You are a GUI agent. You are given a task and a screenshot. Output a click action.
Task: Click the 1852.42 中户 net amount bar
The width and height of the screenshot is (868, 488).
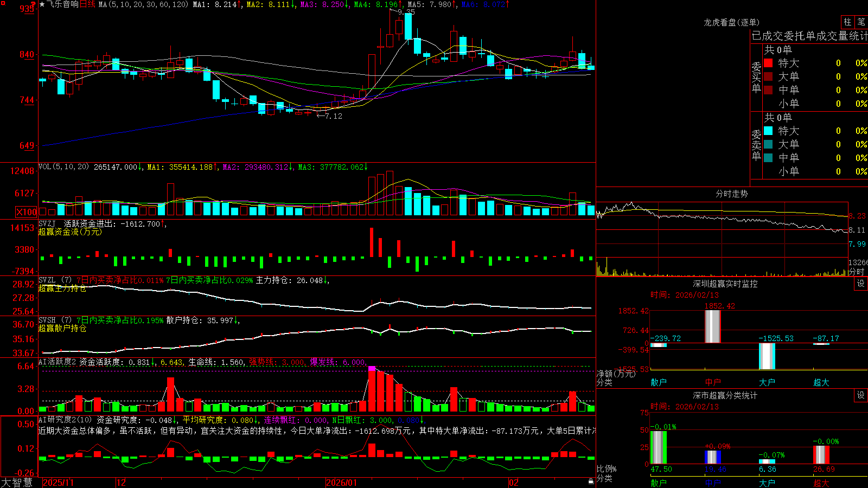[x=713, y=326]
